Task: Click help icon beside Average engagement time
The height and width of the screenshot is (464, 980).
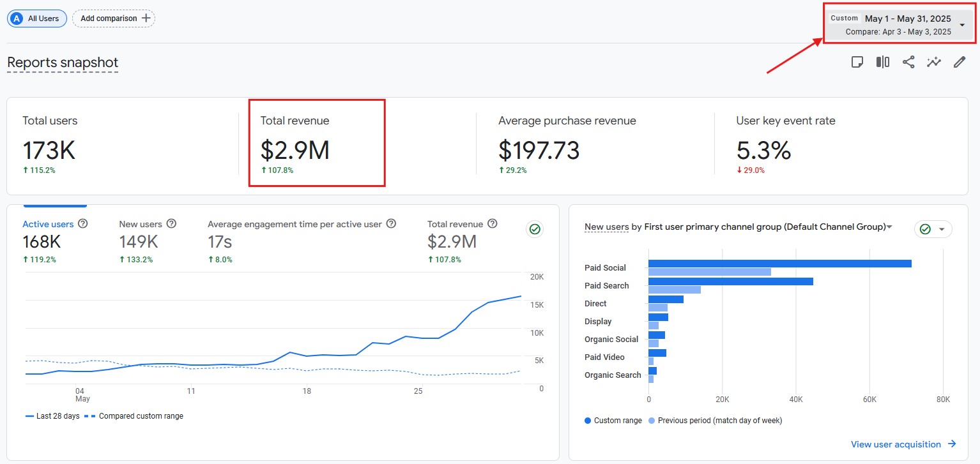Action: (391, 224)
